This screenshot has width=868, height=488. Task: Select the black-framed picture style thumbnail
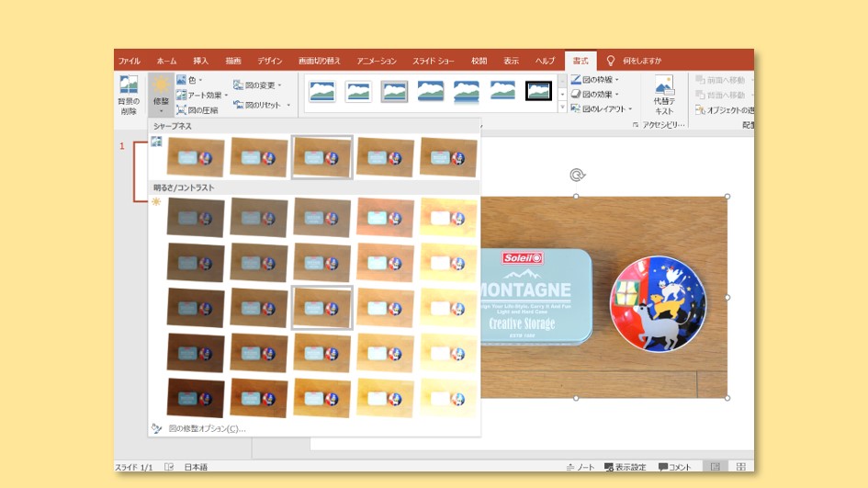(x=538, y=91)
